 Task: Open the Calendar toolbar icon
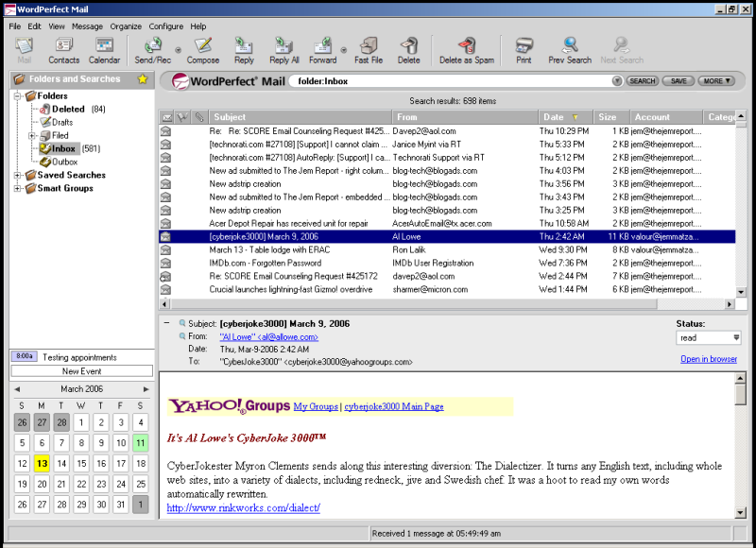[x=104, y=50]
